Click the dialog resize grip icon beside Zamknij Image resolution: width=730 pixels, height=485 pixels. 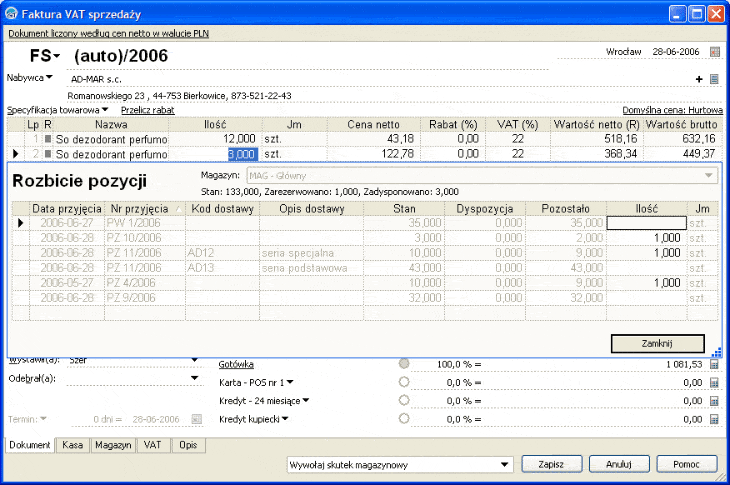click(x=717, y=352)
